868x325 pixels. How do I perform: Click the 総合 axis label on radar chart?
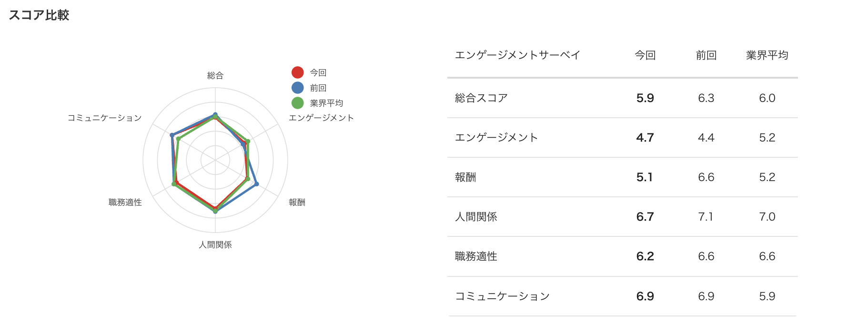point(215,75)
